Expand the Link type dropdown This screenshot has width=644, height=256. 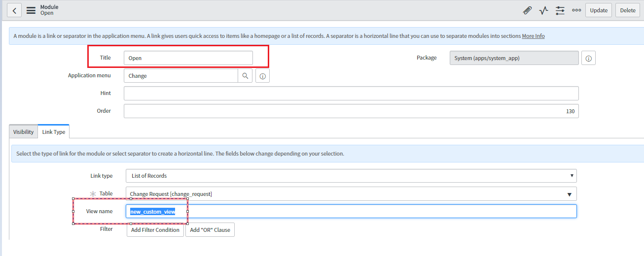point(351,176)
